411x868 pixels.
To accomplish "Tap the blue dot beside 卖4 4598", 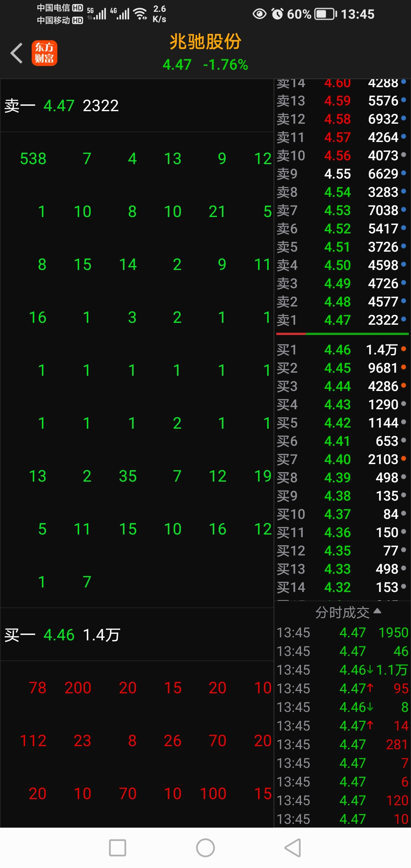I will pos(403,265).
